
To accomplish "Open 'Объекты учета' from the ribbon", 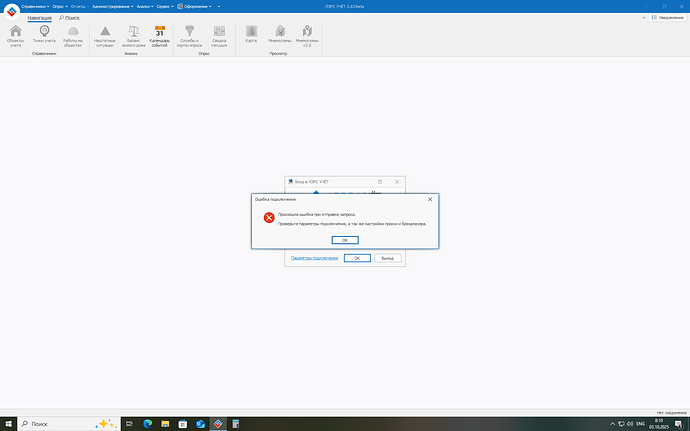I will pyautogui.click(x=15, y=35).
